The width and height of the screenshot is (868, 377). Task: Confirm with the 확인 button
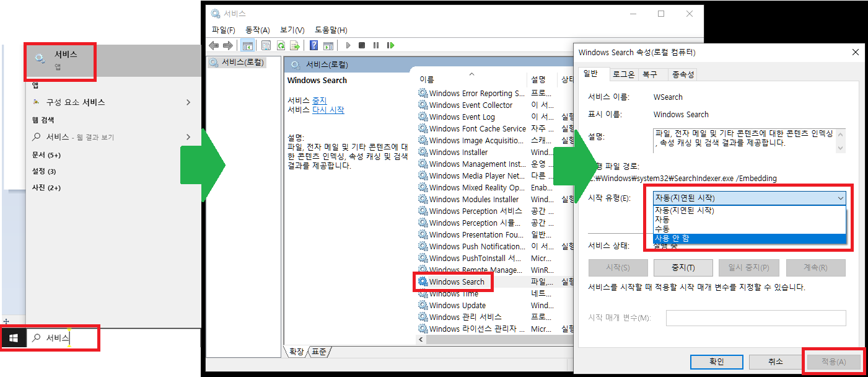pos(716,361)
